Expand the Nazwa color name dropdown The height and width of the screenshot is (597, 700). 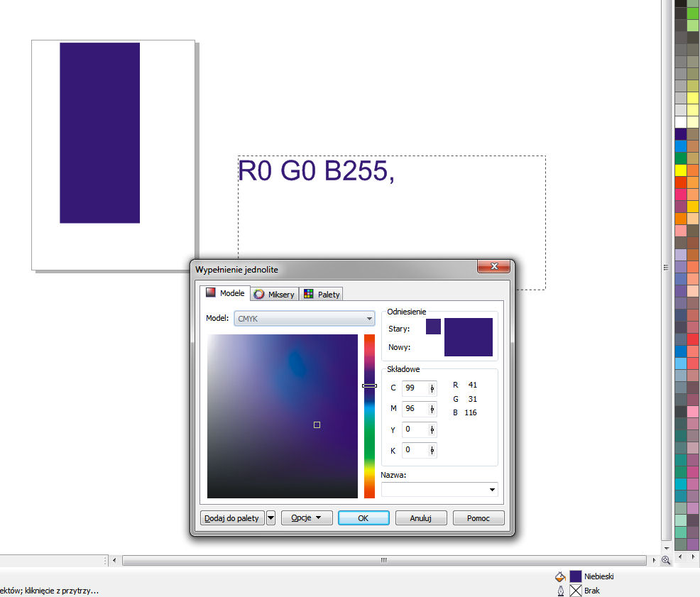click(x=492, y=490)
